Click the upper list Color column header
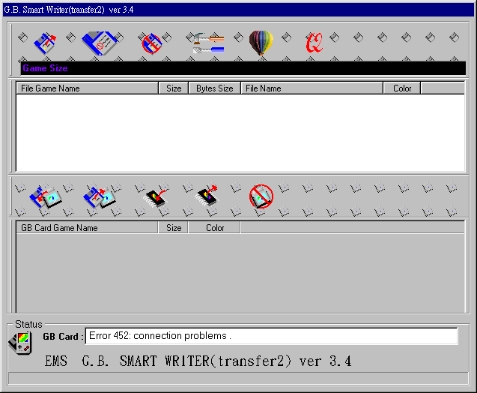Image resolution: width=477 pixels, height=393 pixels. pos(402,89)
